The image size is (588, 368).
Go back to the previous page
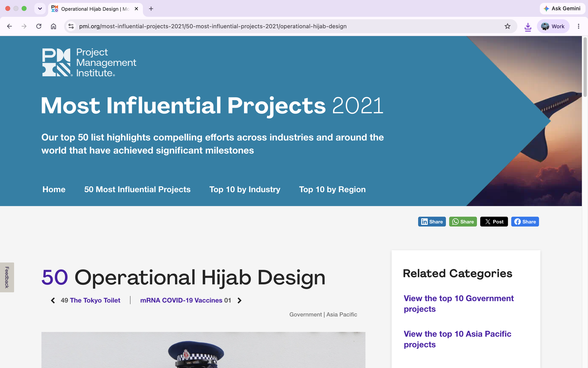point(9,26)
